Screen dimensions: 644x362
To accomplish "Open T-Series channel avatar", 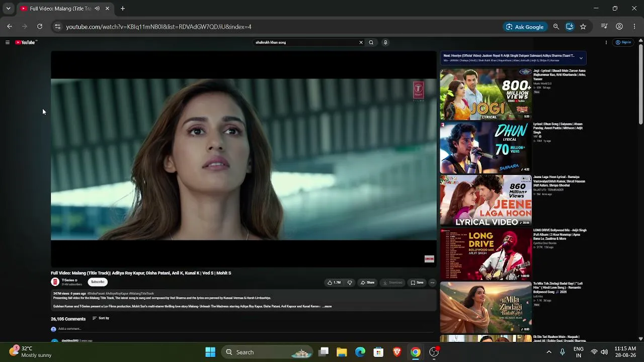I will [x=55, y=282].
